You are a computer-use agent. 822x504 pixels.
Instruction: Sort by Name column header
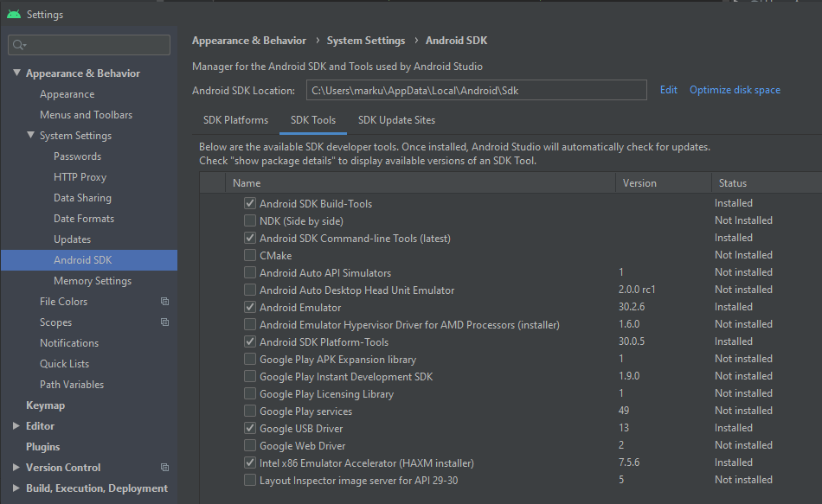tap(421, 183)
